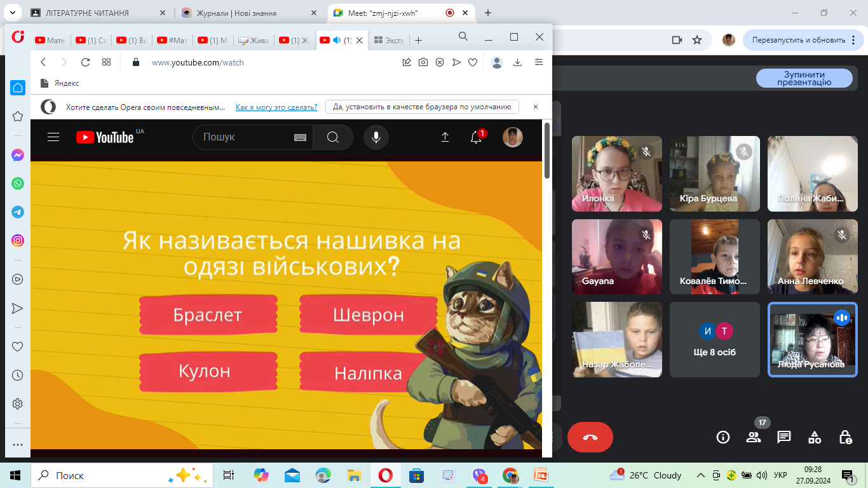Show Meet participants people icon
The height and width of the screenshot is (488, 868).
[754, 437]
